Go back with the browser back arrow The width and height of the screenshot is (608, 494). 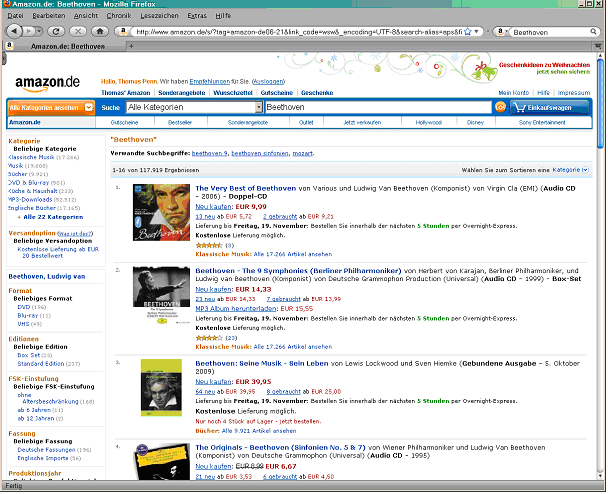[x=14, y=31]
